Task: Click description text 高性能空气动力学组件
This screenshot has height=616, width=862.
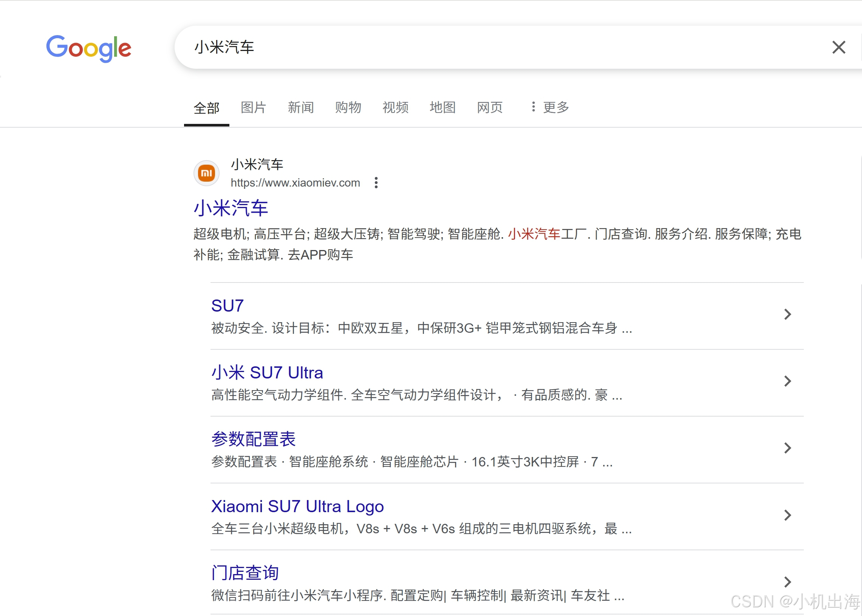Action: tap(417, 395)
